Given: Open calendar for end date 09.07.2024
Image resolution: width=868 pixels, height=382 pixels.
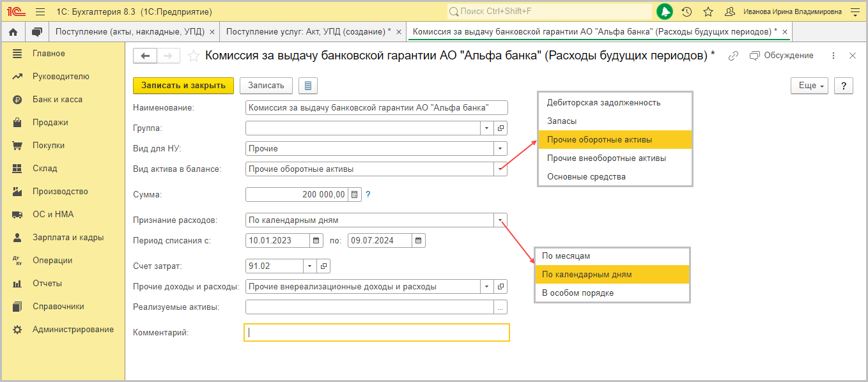Looking at the screenshot, I should pos(419,240).
